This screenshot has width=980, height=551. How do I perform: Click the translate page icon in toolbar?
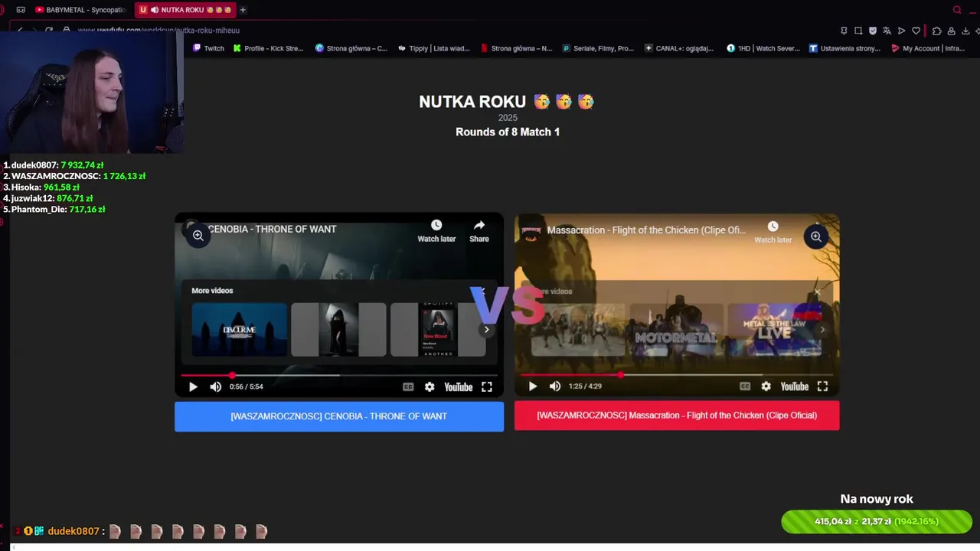pyautogui.click(x=887, y=31)
